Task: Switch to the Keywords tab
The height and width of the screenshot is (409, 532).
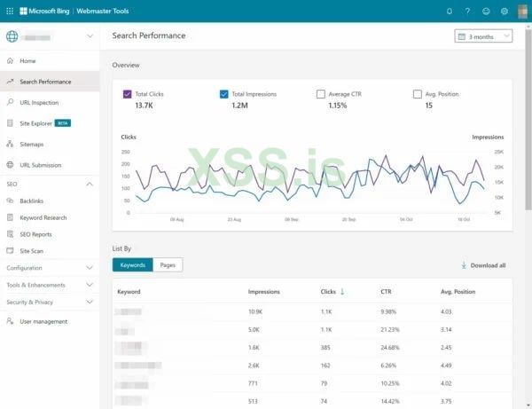Action: pos(133,264)
